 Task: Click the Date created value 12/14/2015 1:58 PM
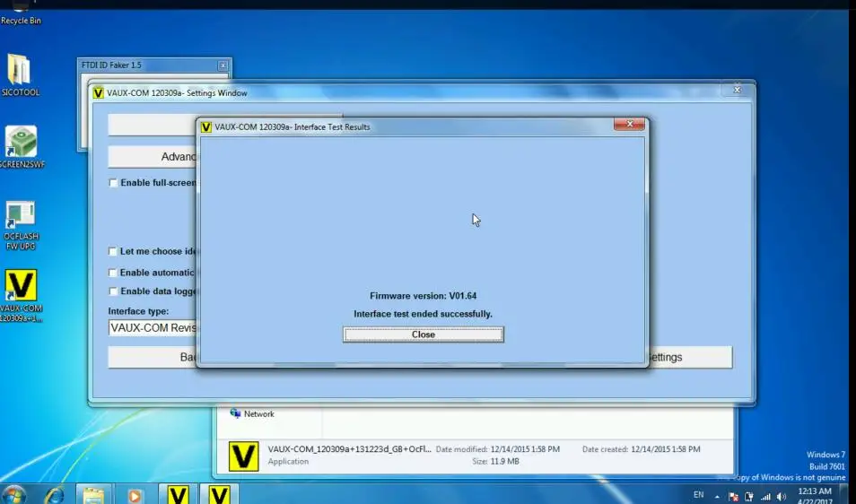665,449
